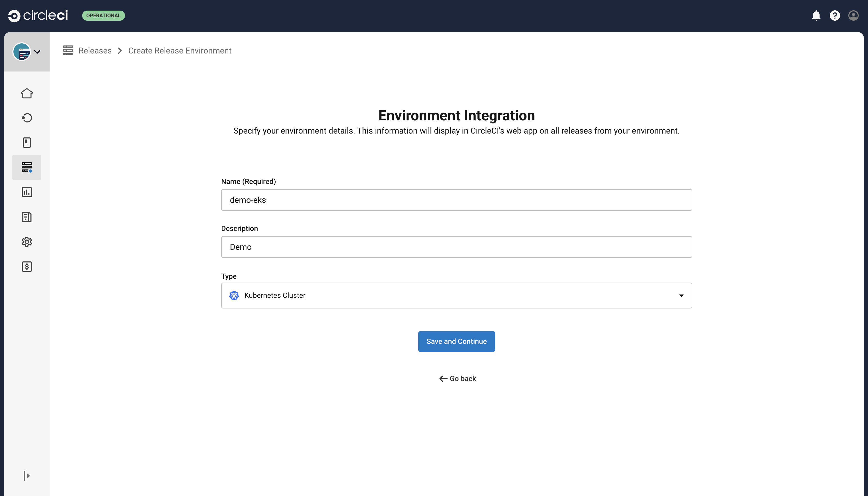This screenshot has height=496, width=868.
Task: Click the Name field containing demo-eks
Action: tap(456, 200)
